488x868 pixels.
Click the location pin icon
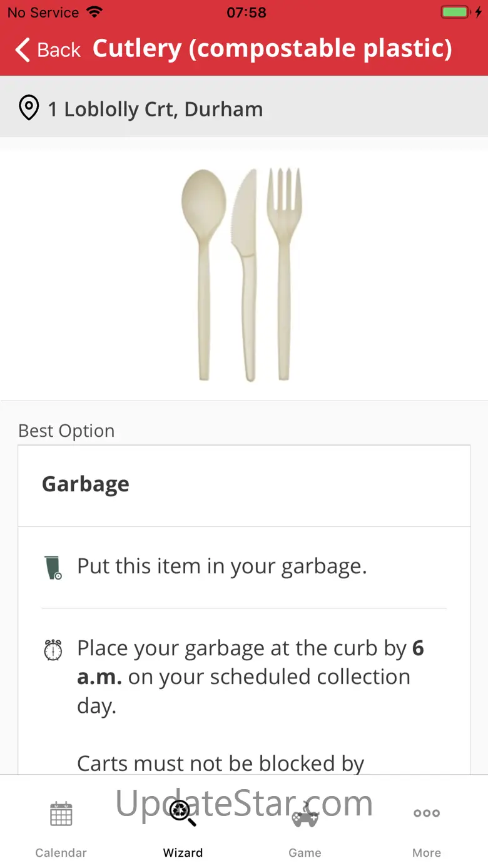[28, 108]
